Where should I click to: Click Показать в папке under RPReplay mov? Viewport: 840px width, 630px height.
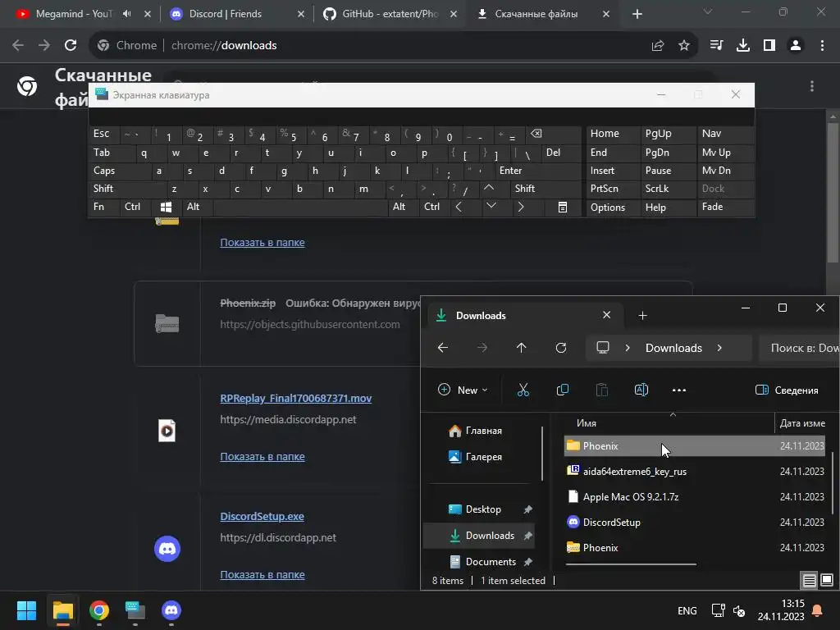click(262, 457)
